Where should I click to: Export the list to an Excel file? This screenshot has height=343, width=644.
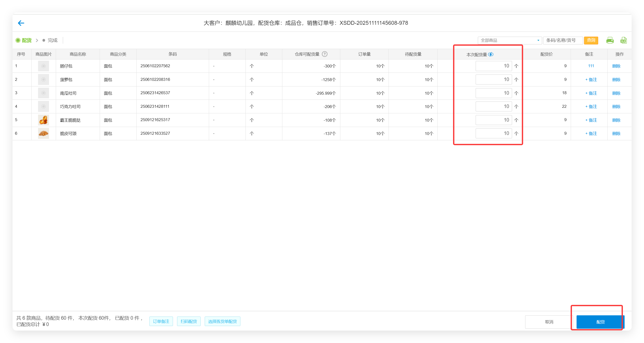(623, 40)
